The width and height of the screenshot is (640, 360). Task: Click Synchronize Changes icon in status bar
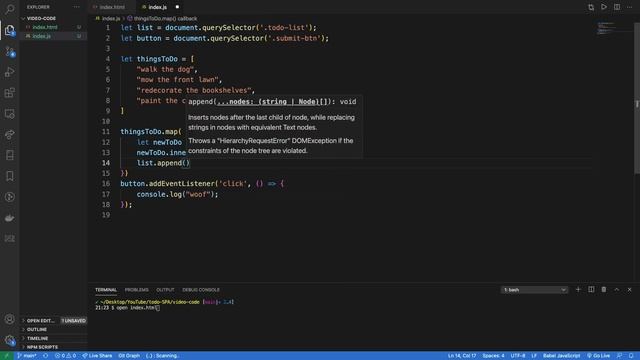pos(45,356)
